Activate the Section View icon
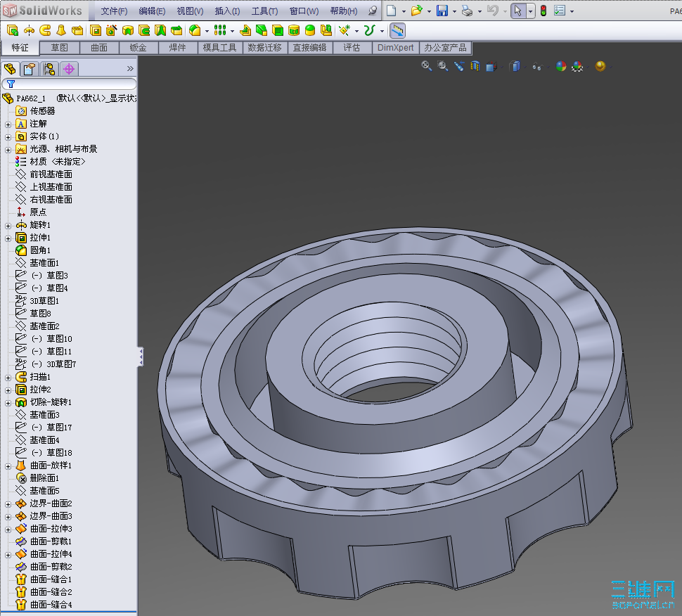 pos(475,66)
